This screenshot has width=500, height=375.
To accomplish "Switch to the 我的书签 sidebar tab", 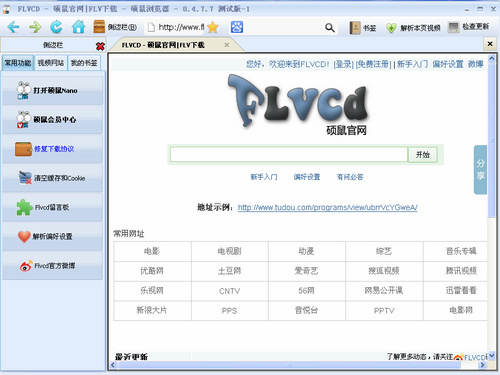I will tap(84, 63).
